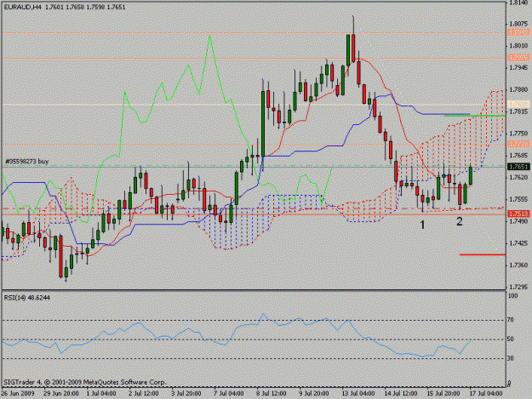Click the red stop-loss price tag above 1.7490
This screenshot has height=399, width=532.
518,214
